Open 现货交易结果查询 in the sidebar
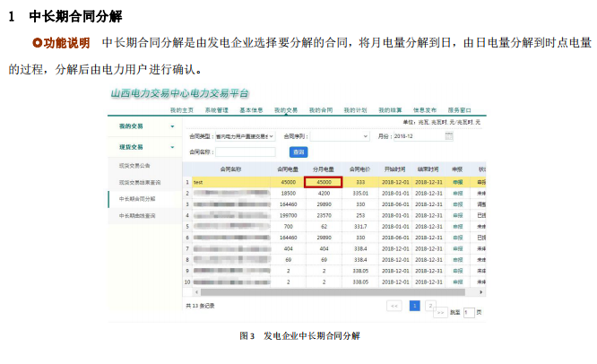This screenshot has width=597, height=364. (x=141, y=182)
